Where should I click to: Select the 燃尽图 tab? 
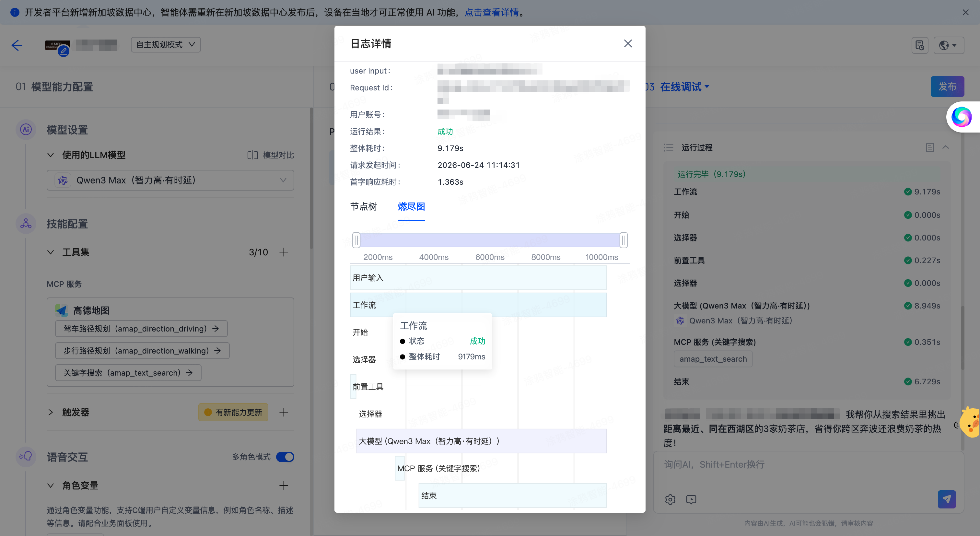[411, 206]
